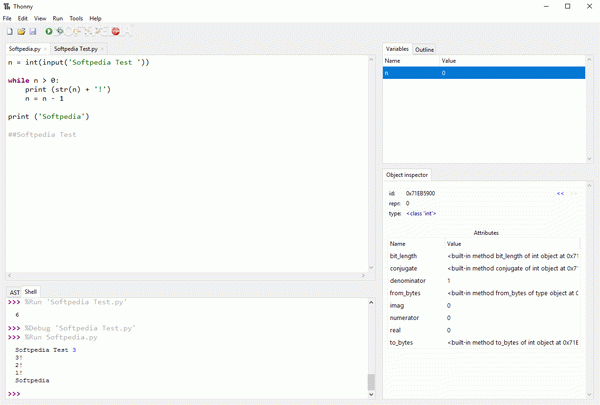Select the variable n row in Variables
600x405 pixels.
click(484, 73)
